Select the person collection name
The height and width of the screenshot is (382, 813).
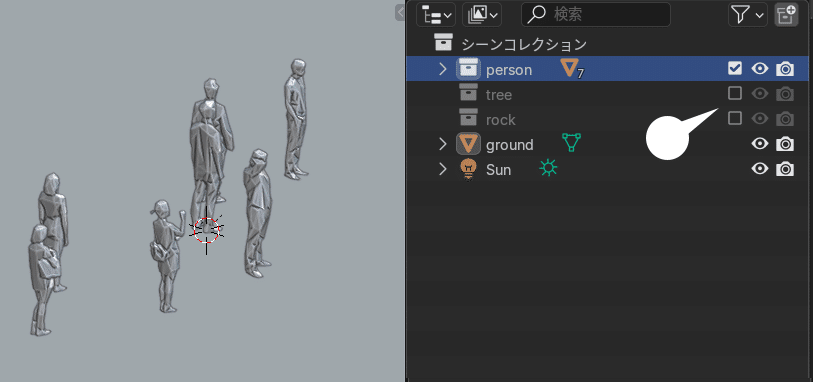[x=509, y=70]
